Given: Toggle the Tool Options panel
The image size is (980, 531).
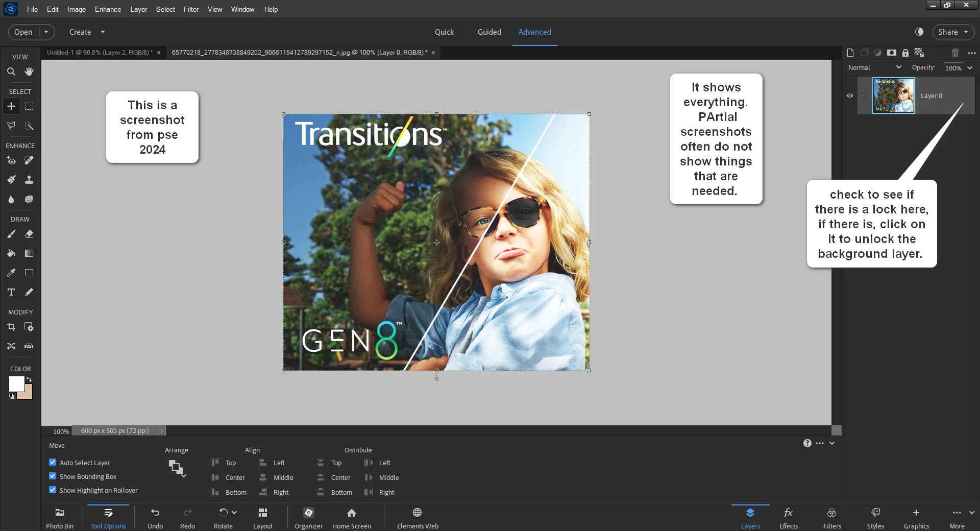Looking at the screenshot, I should pyautogui.click(x=108, y=518).
